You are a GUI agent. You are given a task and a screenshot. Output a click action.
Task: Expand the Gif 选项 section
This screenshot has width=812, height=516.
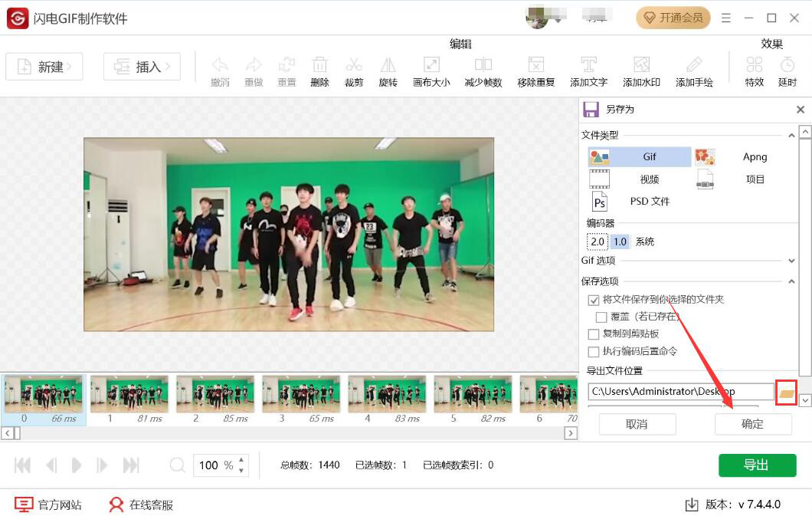tap(791, 261)
